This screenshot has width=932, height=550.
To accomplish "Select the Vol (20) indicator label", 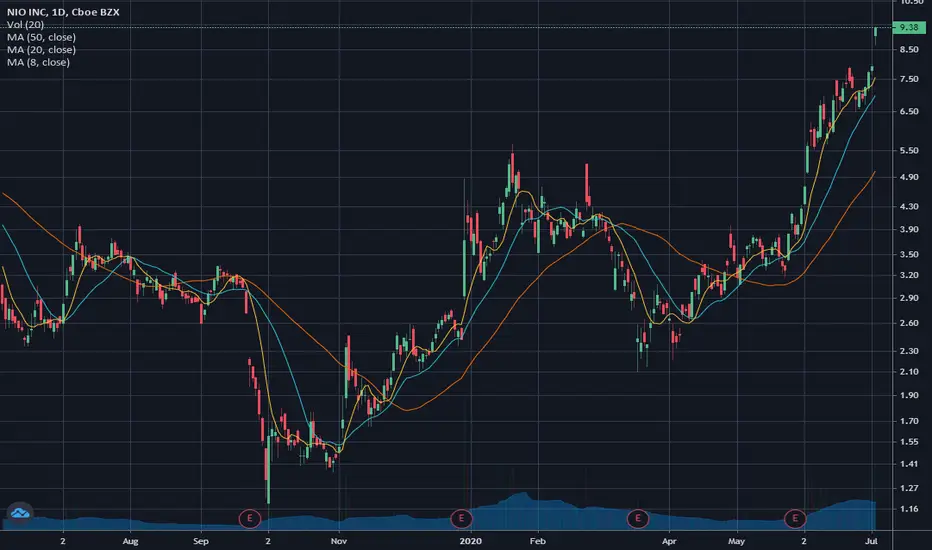I will click(26, 24).
